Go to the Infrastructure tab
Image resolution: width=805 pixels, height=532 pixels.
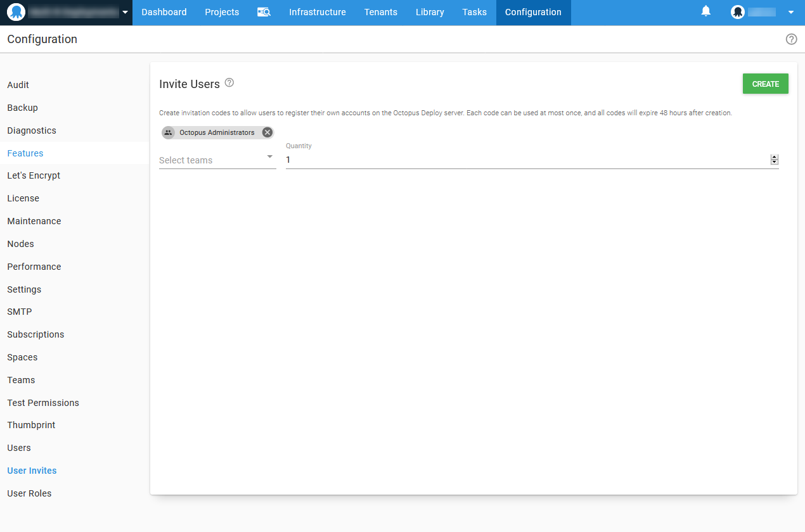[317, 12]
